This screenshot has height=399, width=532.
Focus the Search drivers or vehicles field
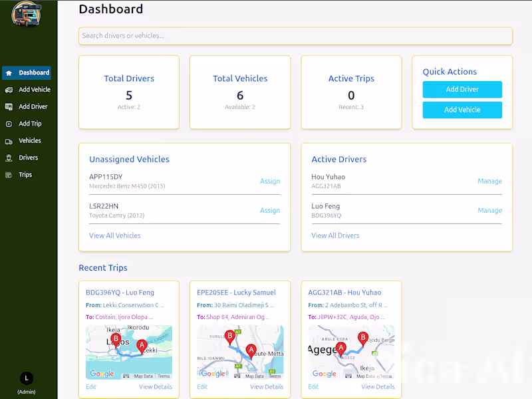295,36
